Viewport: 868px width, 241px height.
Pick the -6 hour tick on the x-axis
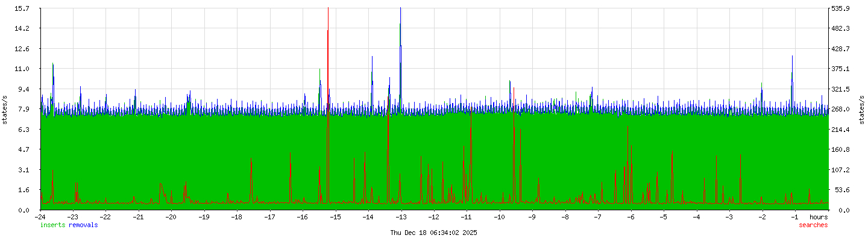(631, 217)
